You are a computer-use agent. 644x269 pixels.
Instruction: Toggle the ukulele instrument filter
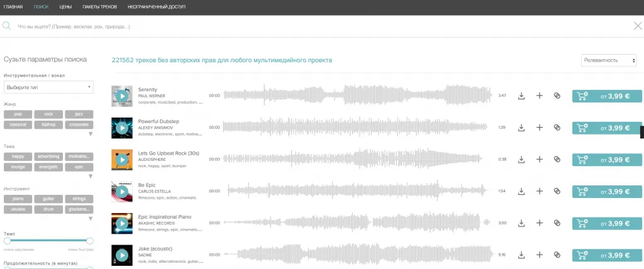point(18,209)
